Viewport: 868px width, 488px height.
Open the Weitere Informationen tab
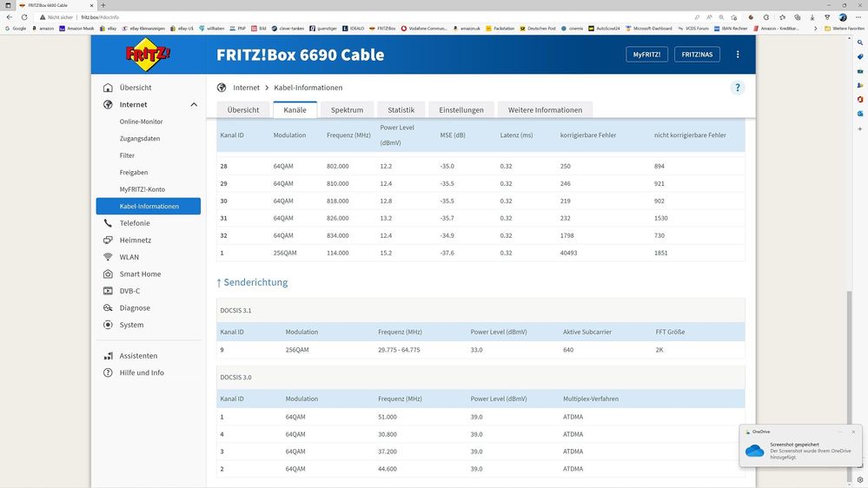[546, 109]
